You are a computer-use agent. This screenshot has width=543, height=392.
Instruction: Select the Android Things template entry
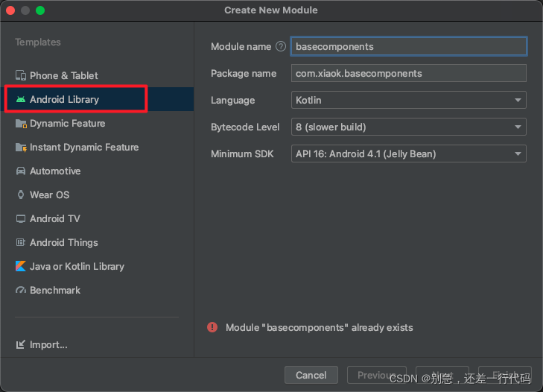[x=97, y=242]
